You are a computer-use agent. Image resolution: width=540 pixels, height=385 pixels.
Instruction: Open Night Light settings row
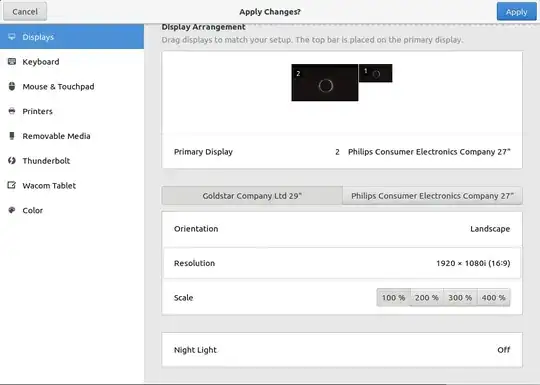(342, 350)
